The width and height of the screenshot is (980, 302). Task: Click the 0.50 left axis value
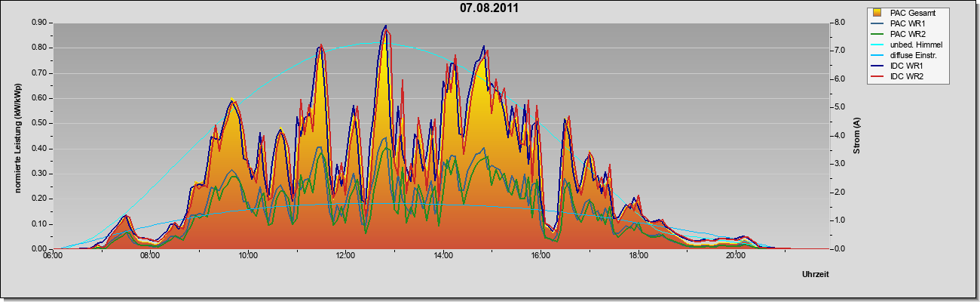tap(39, 123)
